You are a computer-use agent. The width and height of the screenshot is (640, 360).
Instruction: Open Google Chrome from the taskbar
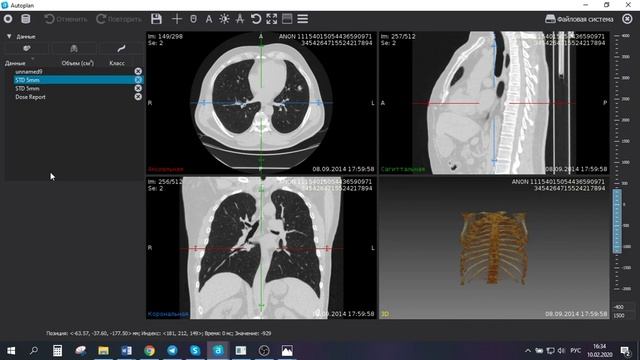pos(149,351)
